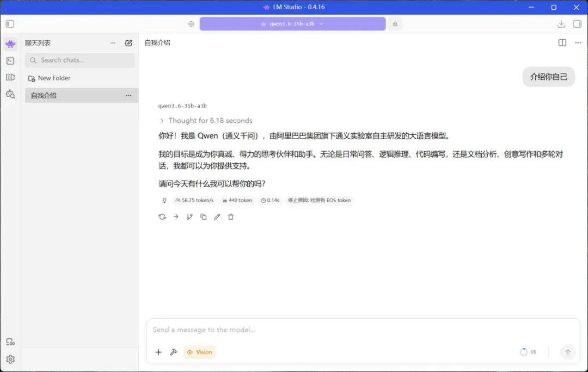Copy the assistant message
Screen dimensions: 588x372
(203, 216)
